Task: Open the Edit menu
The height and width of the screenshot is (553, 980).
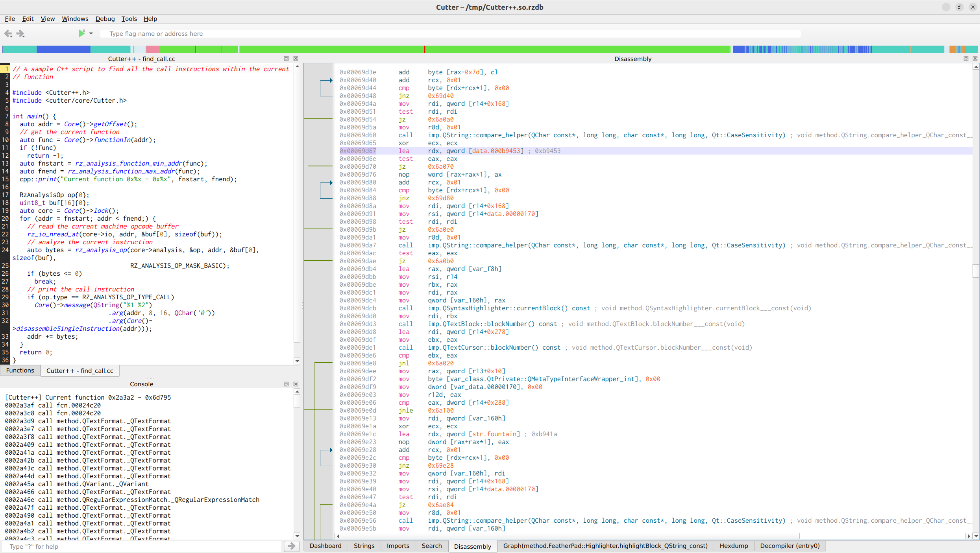Action: [28, 19]
